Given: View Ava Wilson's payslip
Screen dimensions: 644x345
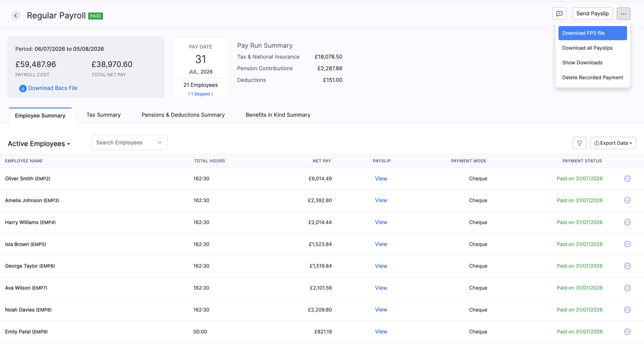Looking at the screenshot, I should point(381,288).
